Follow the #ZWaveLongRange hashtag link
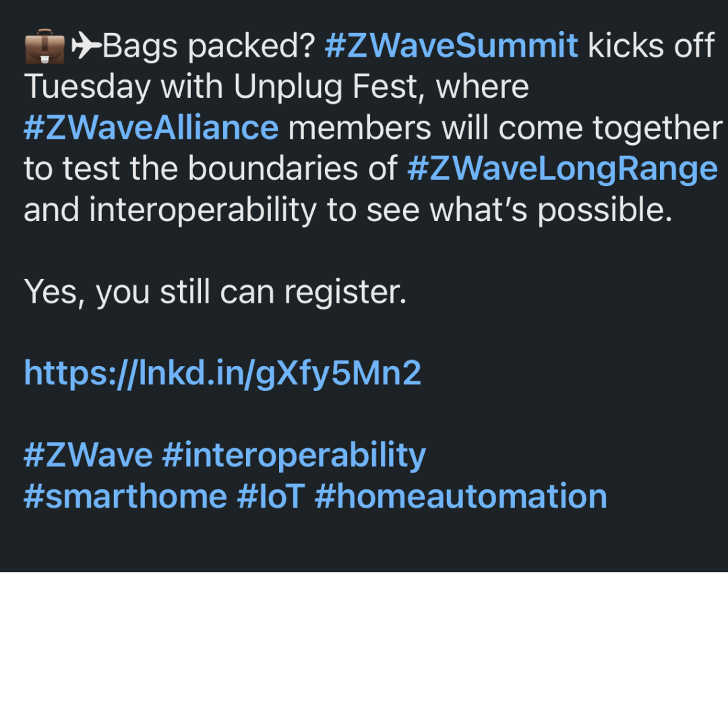This screenshot has width=728, height=728. pyautogui.click(x=562, y=169)
